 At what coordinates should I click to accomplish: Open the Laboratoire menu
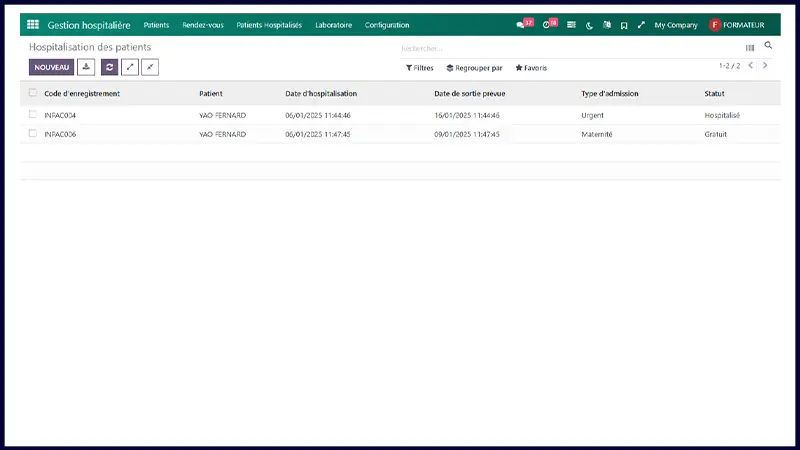334,25
